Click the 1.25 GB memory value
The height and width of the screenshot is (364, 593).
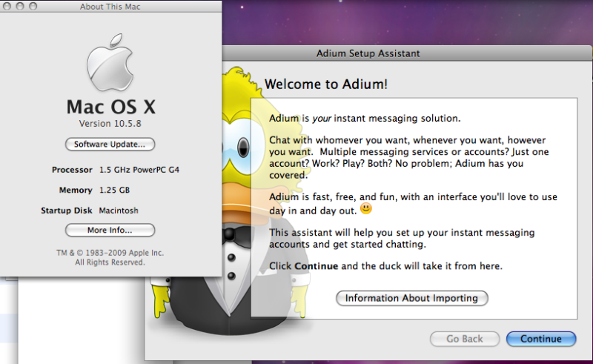coord(115,190)
